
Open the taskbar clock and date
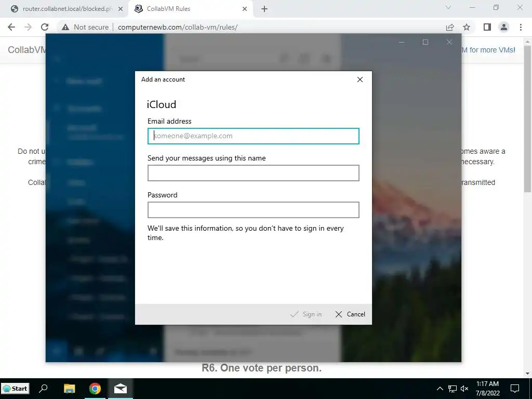click(x=487, y=389)
